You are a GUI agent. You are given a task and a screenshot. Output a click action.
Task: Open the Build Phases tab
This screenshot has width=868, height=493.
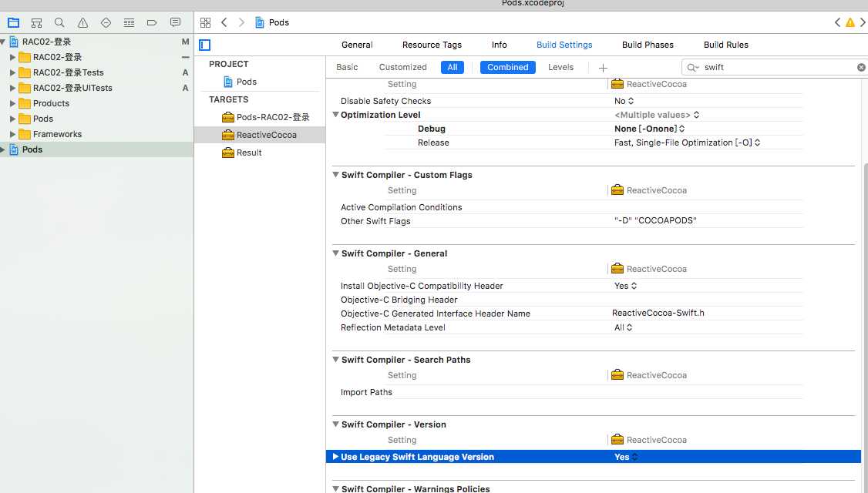point(648,45)
